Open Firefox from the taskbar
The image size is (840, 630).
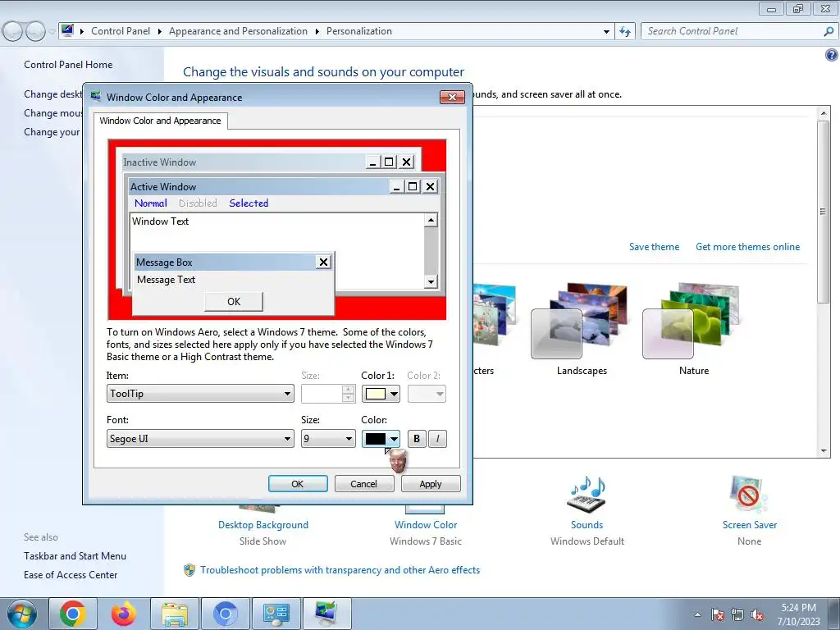pyautogui.click(x=124, y=614)
